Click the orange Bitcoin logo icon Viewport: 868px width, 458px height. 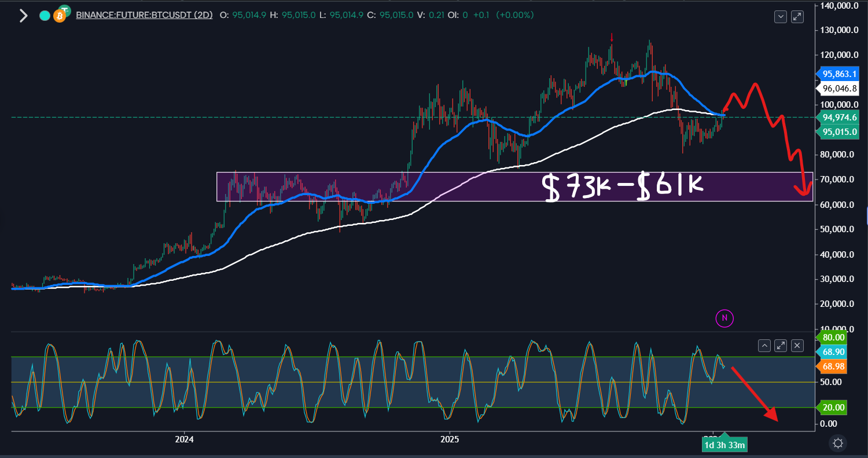coord(59,16)
